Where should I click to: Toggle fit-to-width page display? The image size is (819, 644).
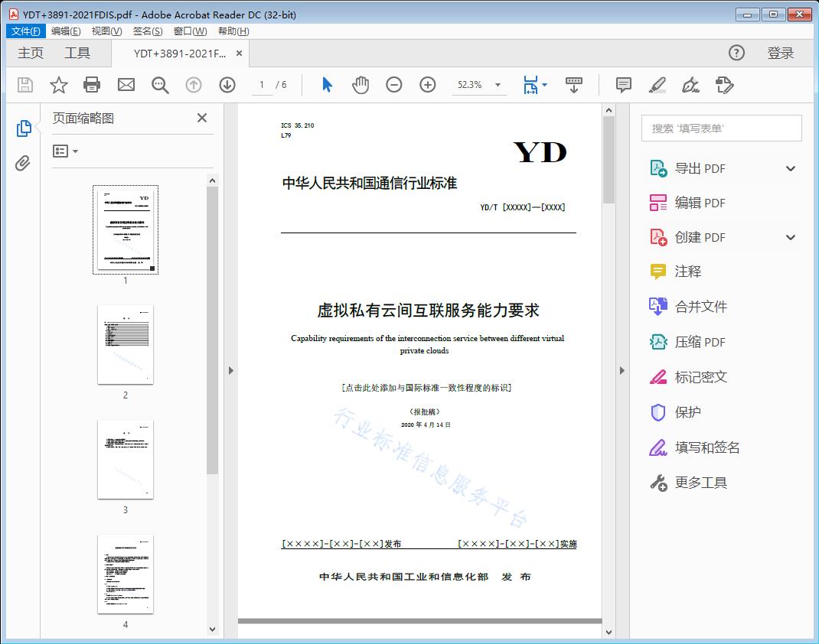tap(530, 85)
